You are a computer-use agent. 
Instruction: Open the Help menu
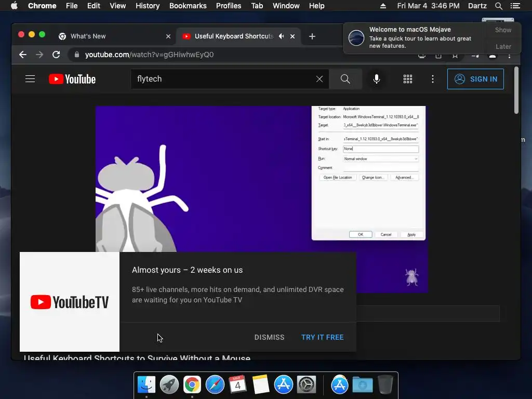point(316,6)
